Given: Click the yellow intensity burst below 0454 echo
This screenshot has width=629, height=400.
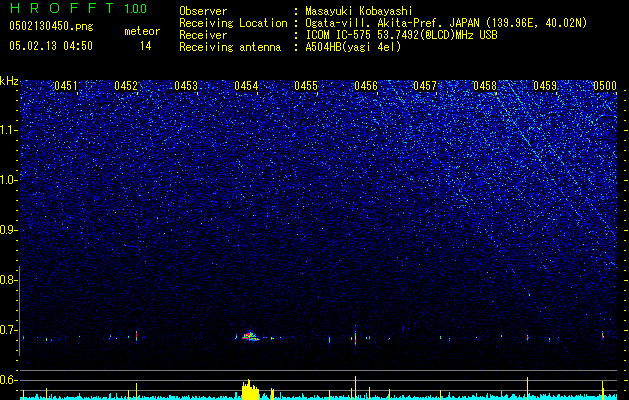Looking at the screenshot, I should click(x=250, y=390).
